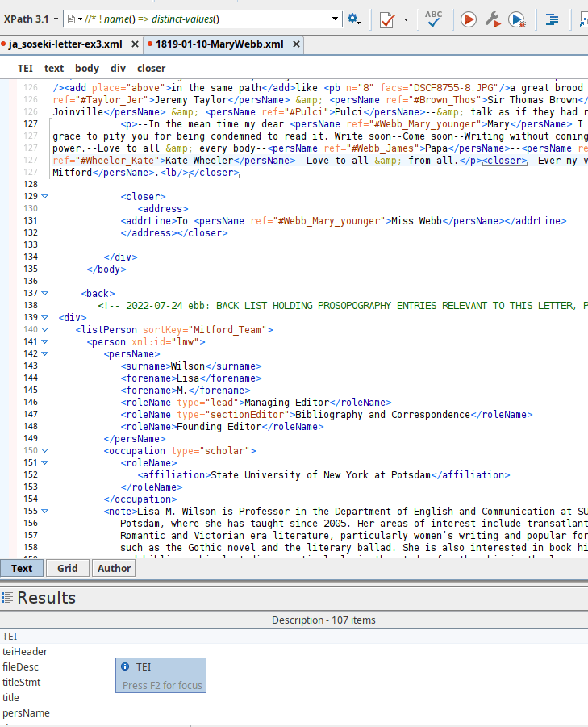Viewport: 588px width, 727px height.
Task: Select the titleStmt result row
Action: (x=294, y=683)
